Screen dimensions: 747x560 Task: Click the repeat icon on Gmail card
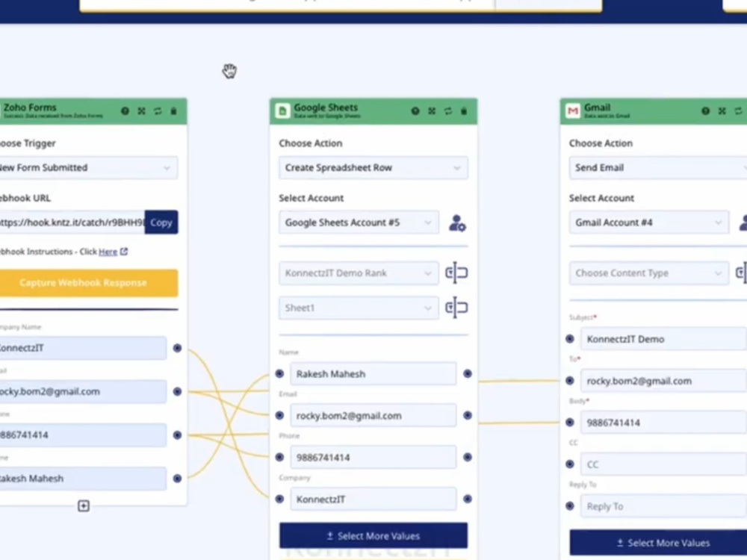coord(739,111)
